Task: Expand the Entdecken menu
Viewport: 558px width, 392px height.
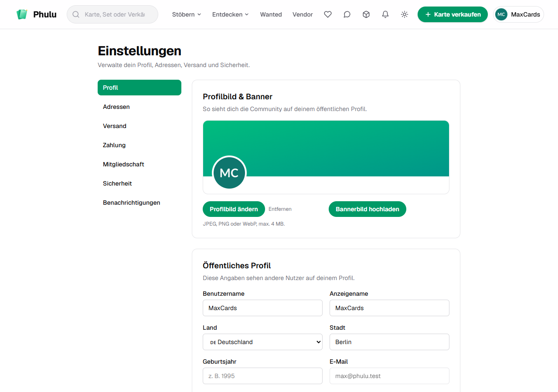Action: point(231,14)
